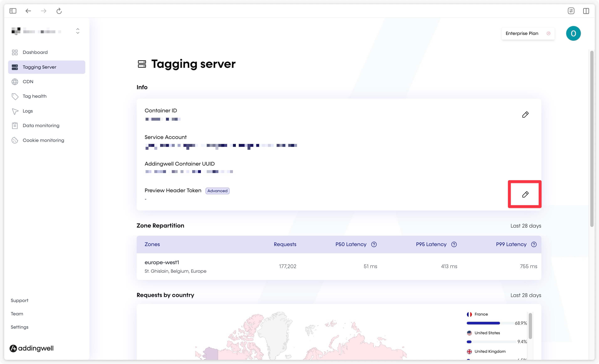Viewport: 599px width, 364px height.
Task: Edit the Preview Header Token
Action: click(x=525, y=194)
